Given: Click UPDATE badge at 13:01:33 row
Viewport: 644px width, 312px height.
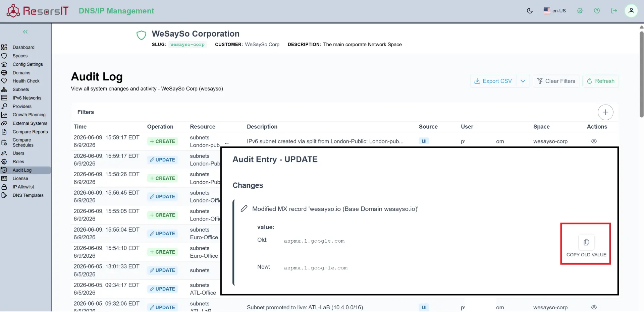Looking at the screenshot, I should [x=162, y=270].
